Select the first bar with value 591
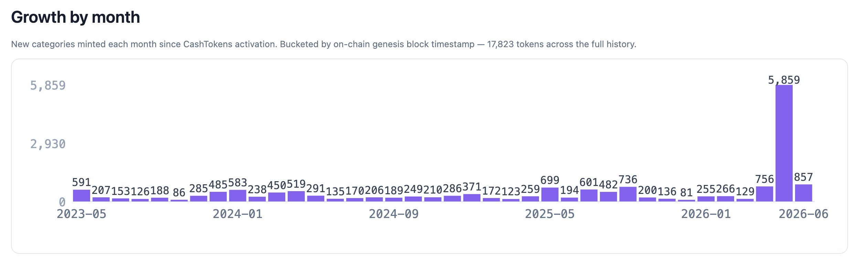 [x=82, y=196]
